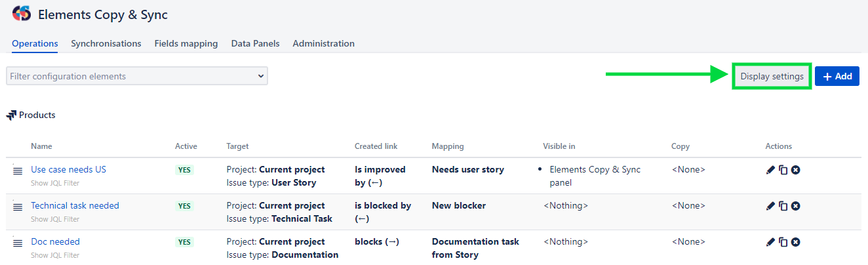Expand Show JQL Filter under Technical task needed
This screenshot has width=868, height=265.
click(x=55, y=219)
